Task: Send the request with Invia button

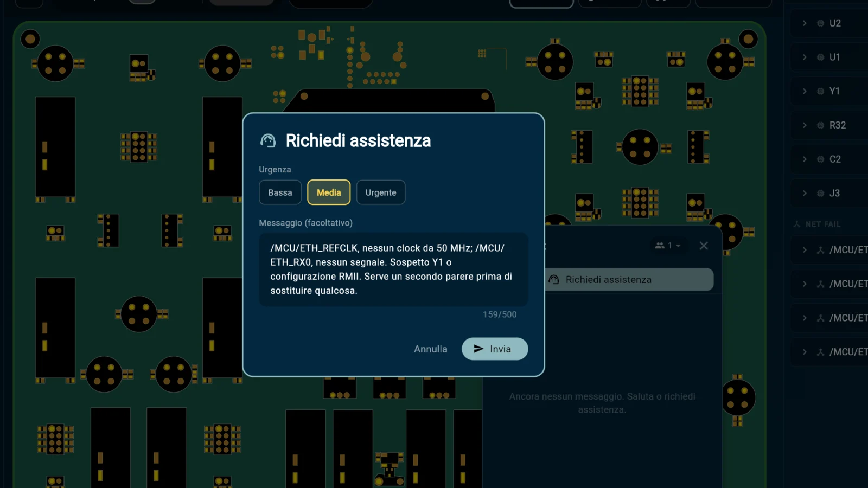Action: (495, 349)
